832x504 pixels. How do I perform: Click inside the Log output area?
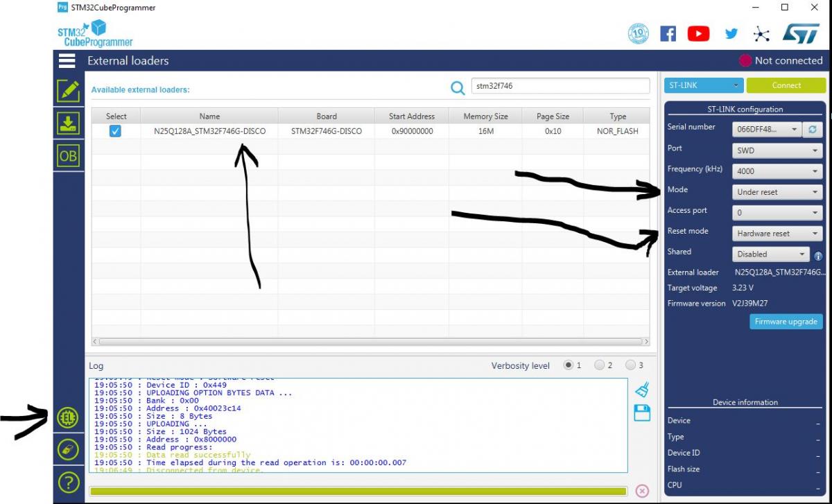358,426
